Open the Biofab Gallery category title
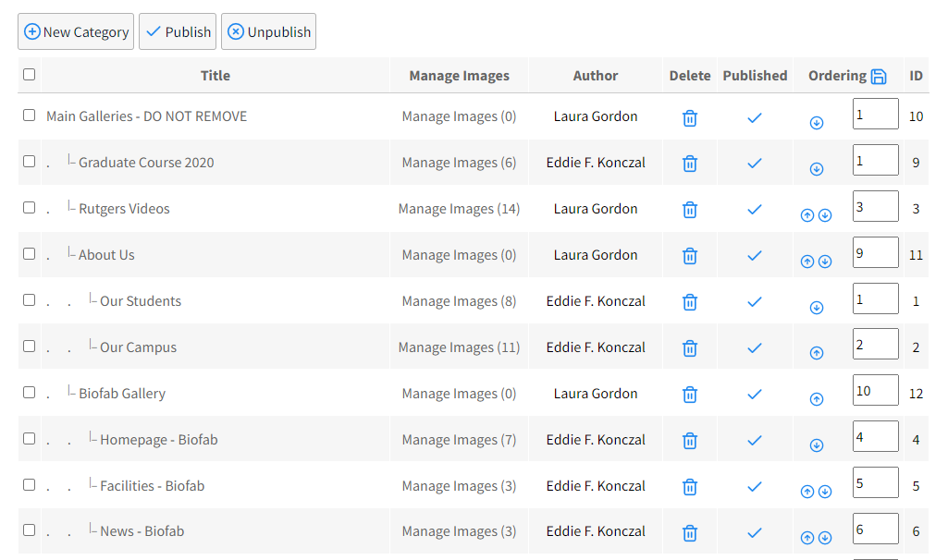948x560 pixels. click(122, 394)
